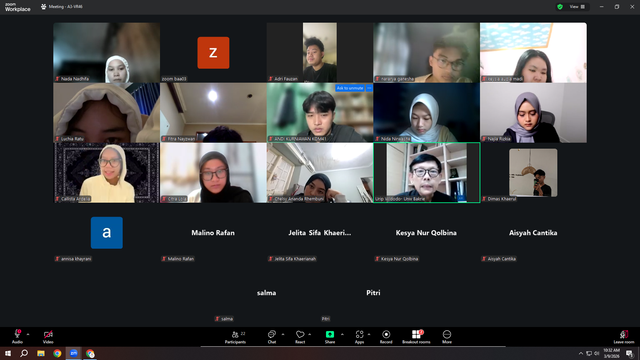Expand share options caret next to Share
The height and width of the screenshot is (360, 640).
tap(342, 334)
